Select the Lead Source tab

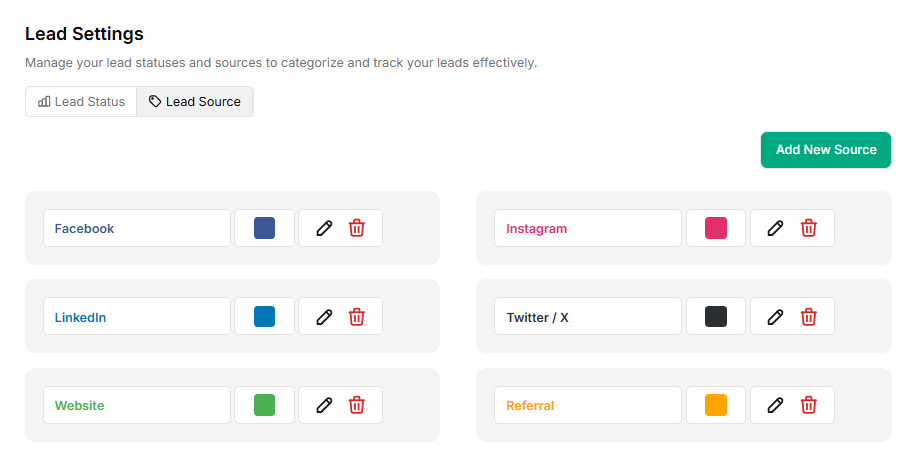coord(195,101)
